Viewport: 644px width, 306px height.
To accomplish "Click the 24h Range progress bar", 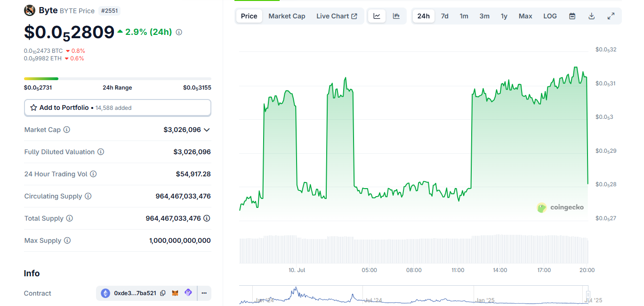I will point(118,79).
